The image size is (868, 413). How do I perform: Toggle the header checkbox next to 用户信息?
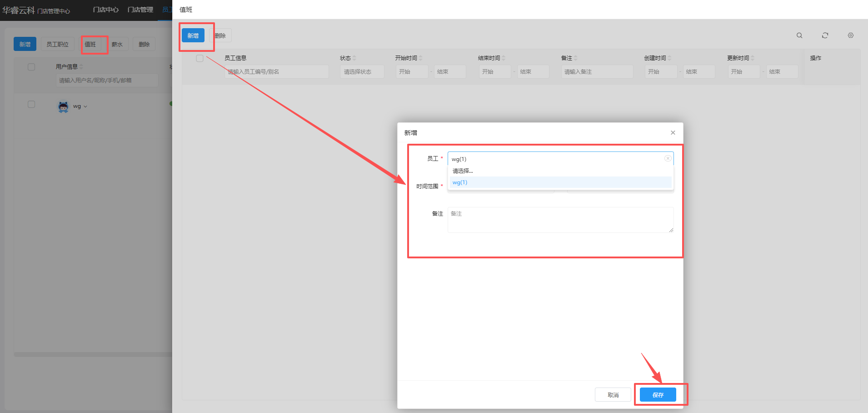31,67
